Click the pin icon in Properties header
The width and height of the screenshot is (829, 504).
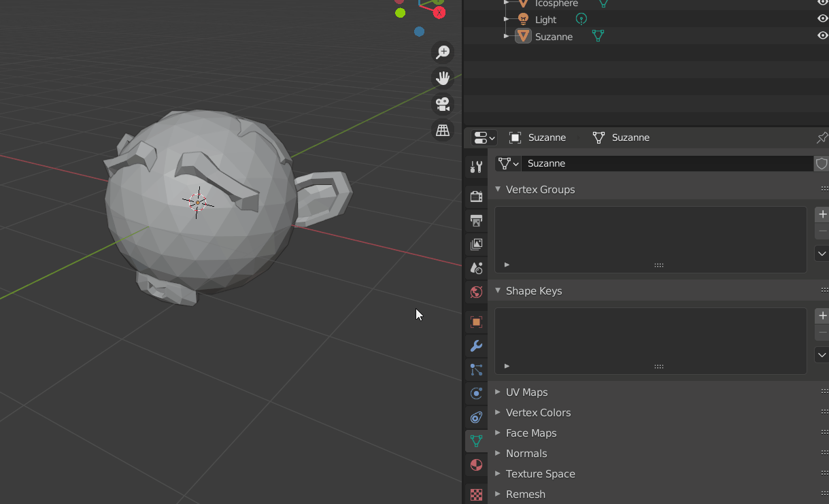click(822, 138)
